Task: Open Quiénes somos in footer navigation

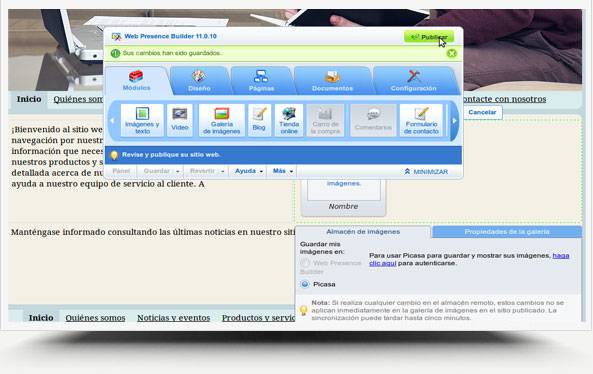Action: pyautogui.click(x=95, y=318)
